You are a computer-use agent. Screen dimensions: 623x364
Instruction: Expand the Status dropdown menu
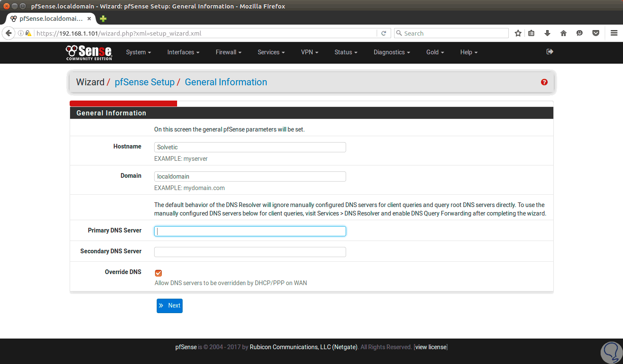[346, 52]
